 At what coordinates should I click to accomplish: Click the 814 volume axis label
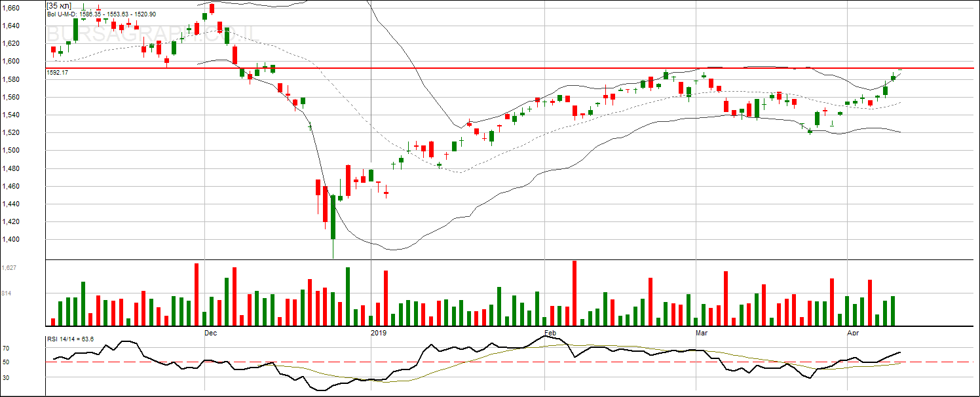(7, 293)
